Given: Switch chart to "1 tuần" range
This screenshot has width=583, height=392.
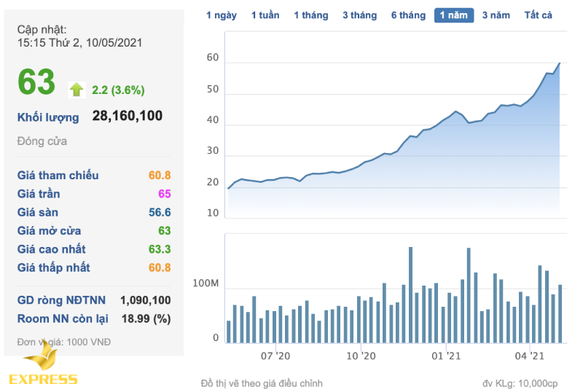Looking at the screenshot, I should (265, 15).
